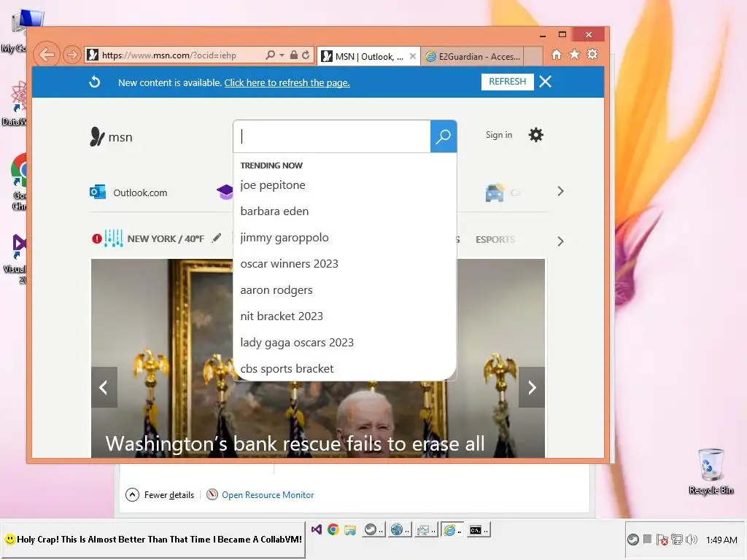Select trending search 'joe pepitone'
This screenshot has height=560, width=747.
[273, 184]
